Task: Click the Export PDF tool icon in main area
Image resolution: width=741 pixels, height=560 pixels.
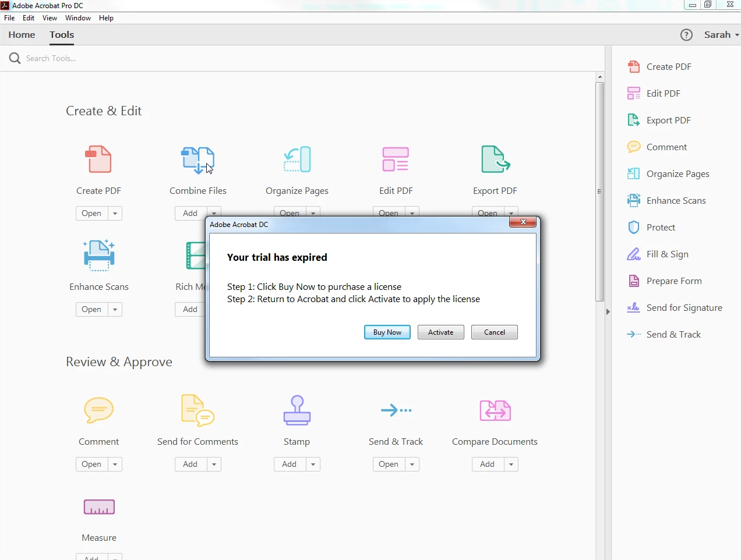Action: (x=496, y=159)
